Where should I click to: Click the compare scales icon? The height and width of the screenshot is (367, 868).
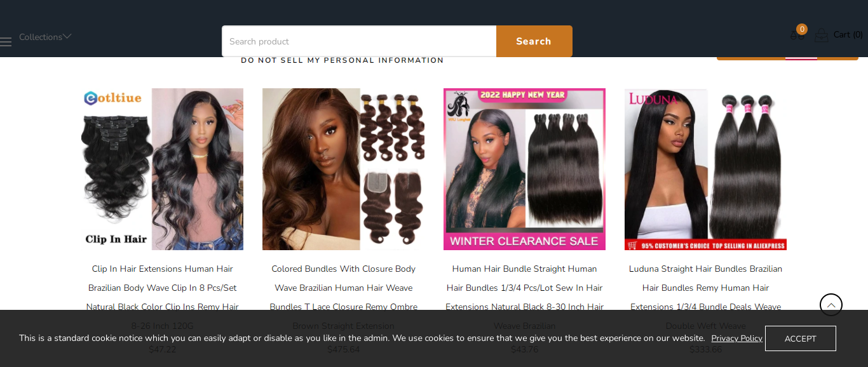coord(797,35)
